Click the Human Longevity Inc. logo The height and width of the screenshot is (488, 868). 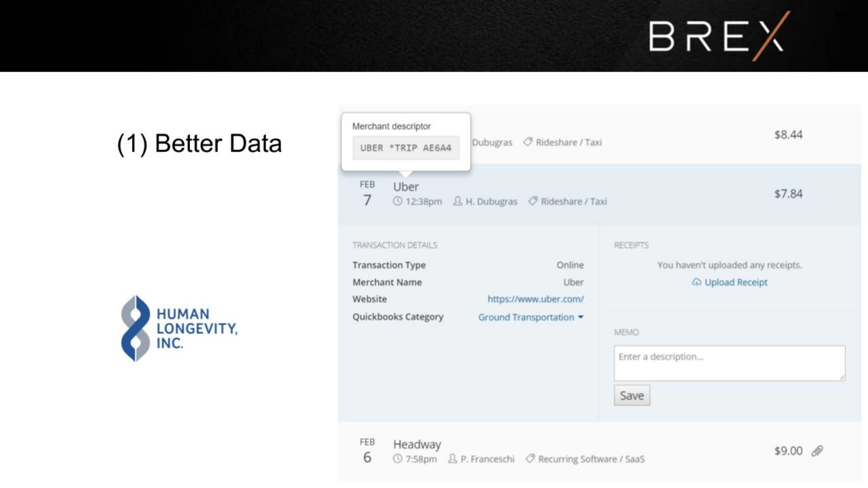point(179,328)
